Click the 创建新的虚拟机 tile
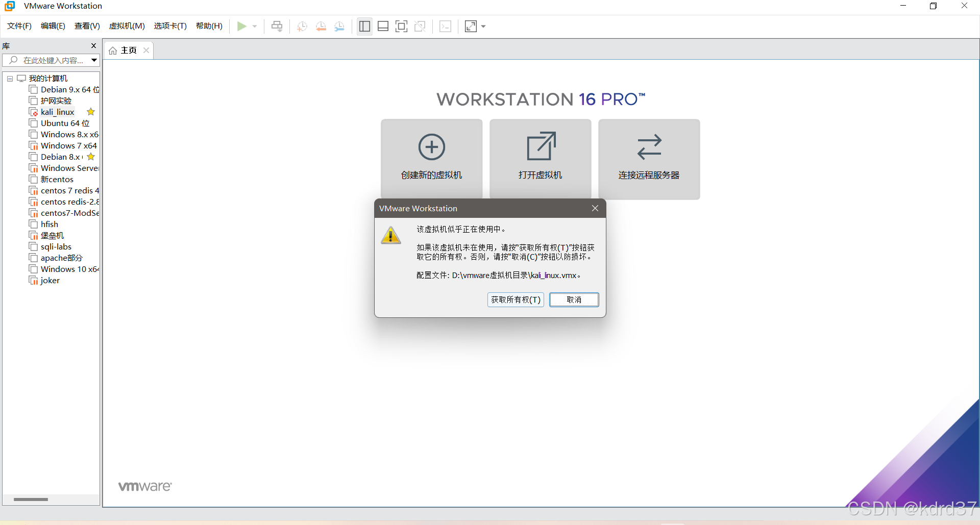Image resolution: width=980 pixels, height=525 pixels. click(432, 159)
